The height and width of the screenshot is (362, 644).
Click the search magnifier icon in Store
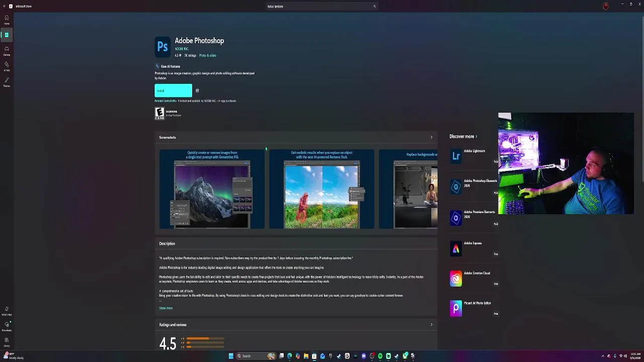click(x=374, y=7)
